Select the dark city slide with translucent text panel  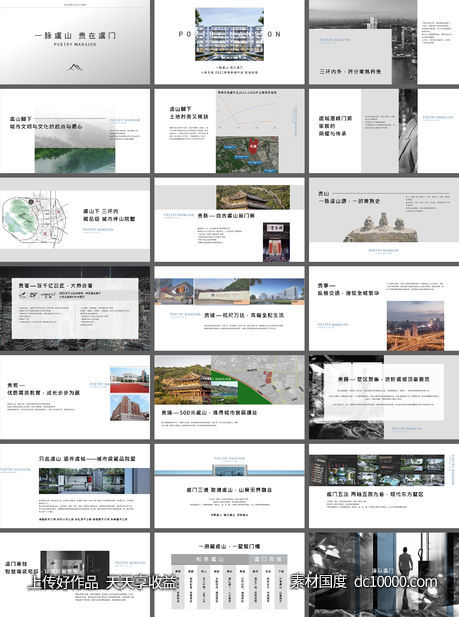coord(75,309)
